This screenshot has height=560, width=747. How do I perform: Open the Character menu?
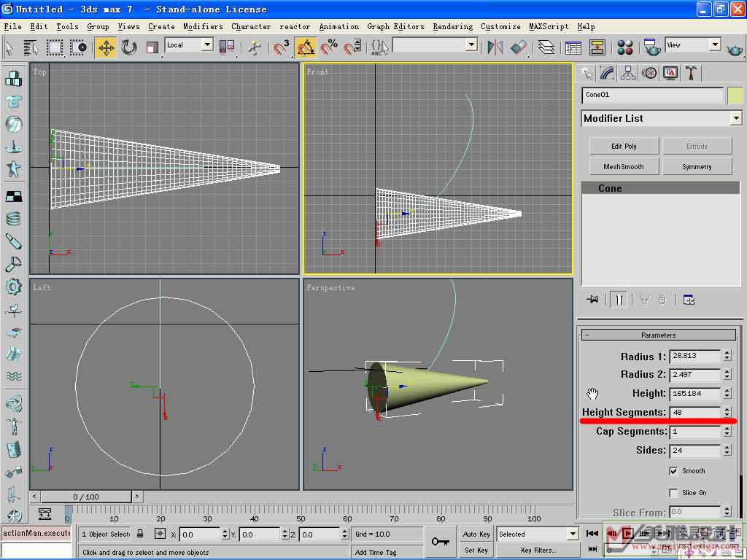251,27
